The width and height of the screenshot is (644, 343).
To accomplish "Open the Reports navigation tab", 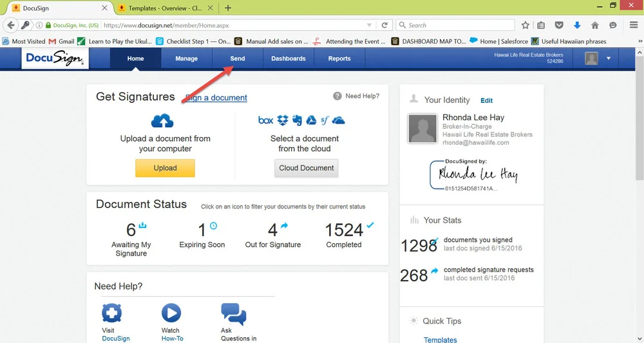I will pos(339,59).
